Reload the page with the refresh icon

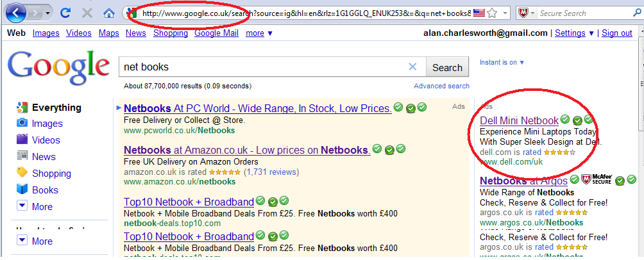pos(66,13)
